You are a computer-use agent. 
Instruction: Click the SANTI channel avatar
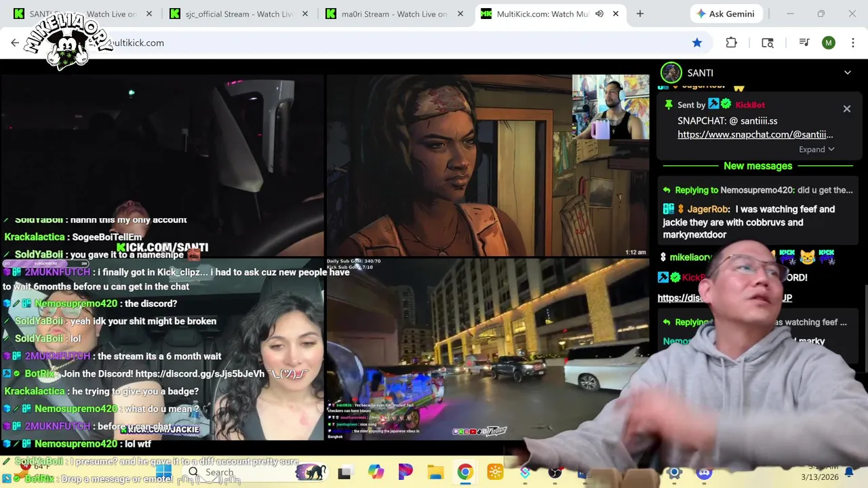[671, 73]
